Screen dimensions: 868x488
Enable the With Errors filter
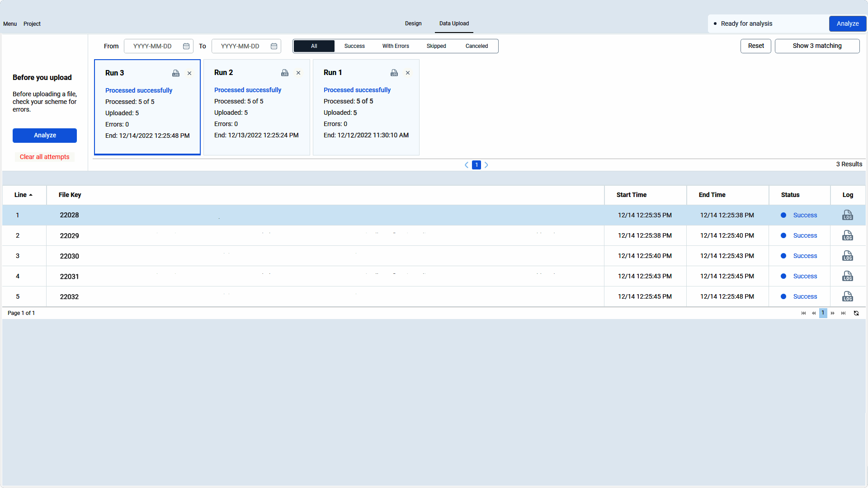point(396,46)
